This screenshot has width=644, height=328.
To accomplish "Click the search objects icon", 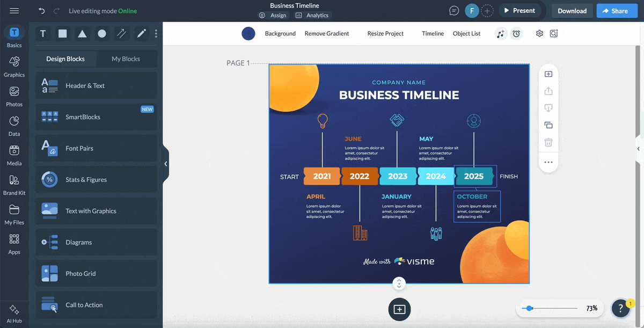I will [554, 33].
